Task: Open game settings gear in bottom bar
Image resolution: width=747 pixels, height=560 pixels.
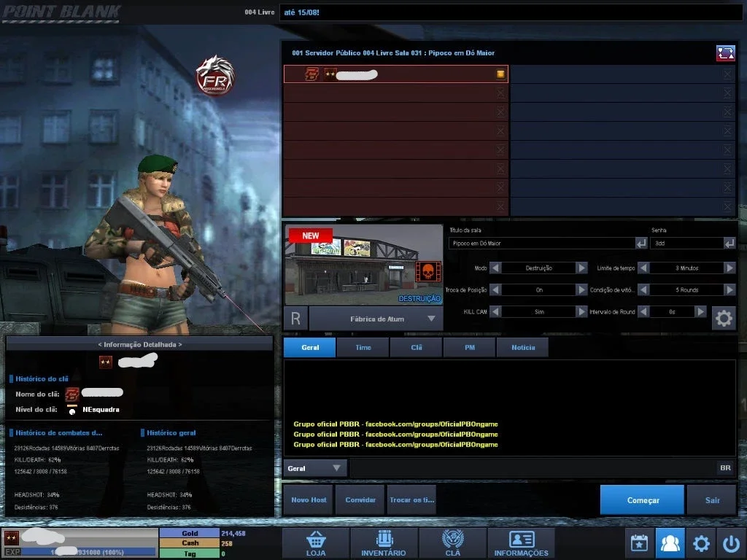Action: tap(701, 543)
